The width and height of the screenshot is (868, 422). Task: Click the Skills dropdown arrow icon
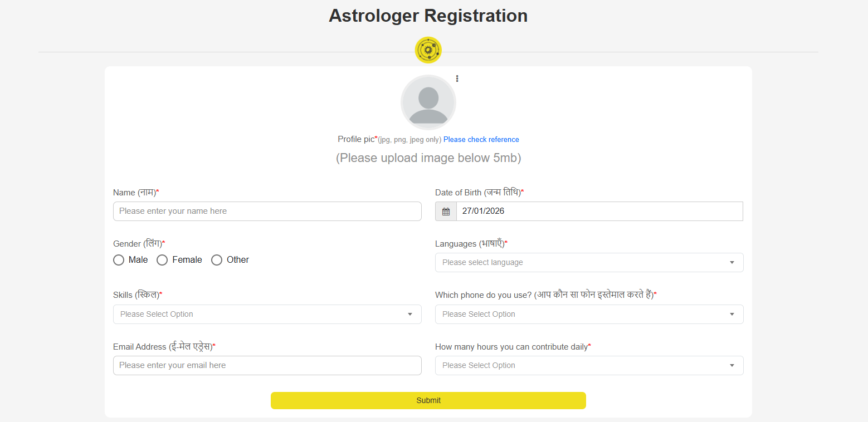pyautogui.click(x=410, y=315)
